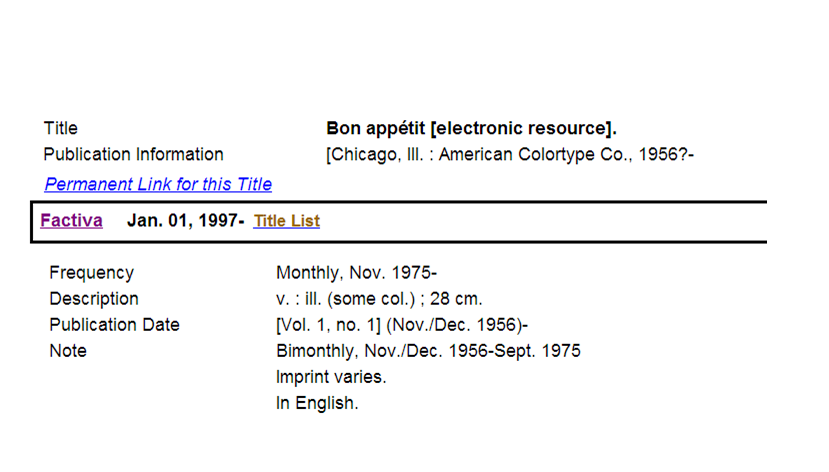829x472 pixels.
Task: Open the Permanent Link for this Title
Action: pos(158,184)
